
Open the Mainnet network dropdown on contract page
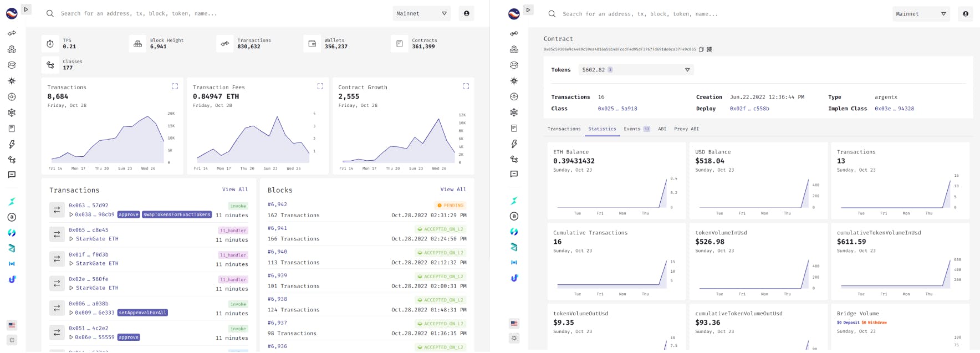(x=921, y=14)
